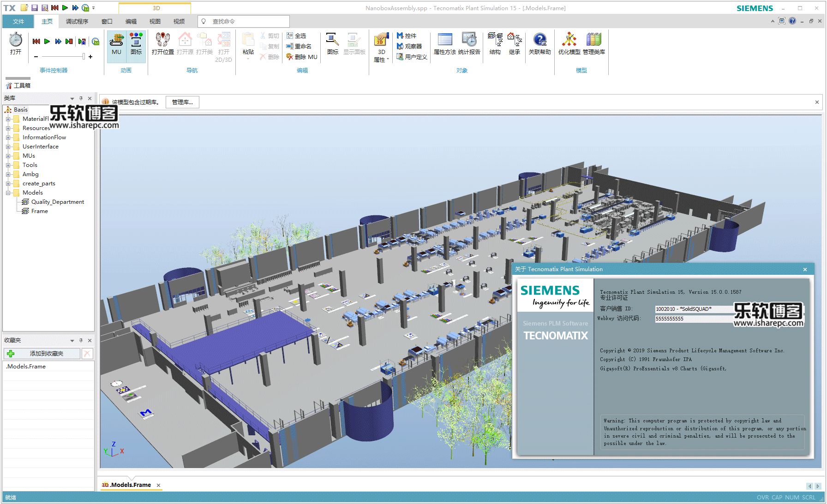The height and width of the screenshot is (504, 827).
Task: Select All objects (全选)
Action: [296, 36]
